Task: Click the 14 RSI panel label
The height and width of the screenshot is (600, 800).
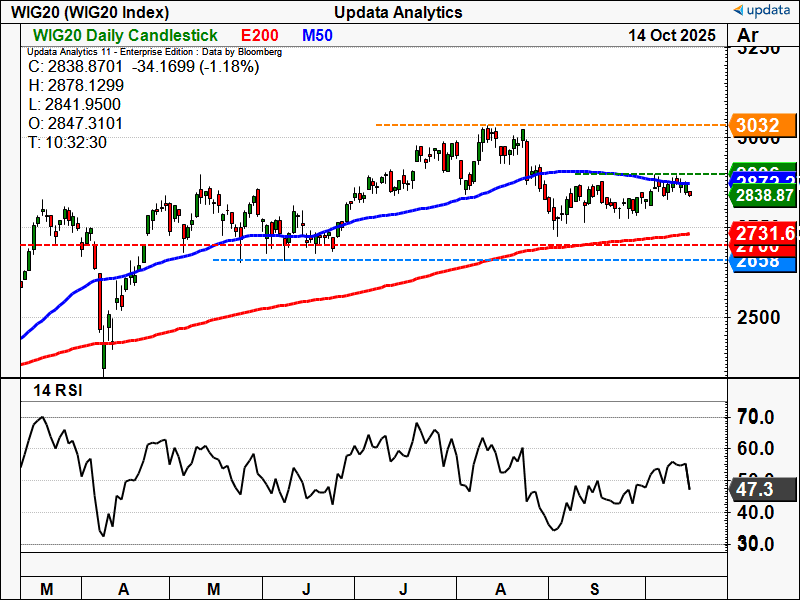Action: pos(55,390)
